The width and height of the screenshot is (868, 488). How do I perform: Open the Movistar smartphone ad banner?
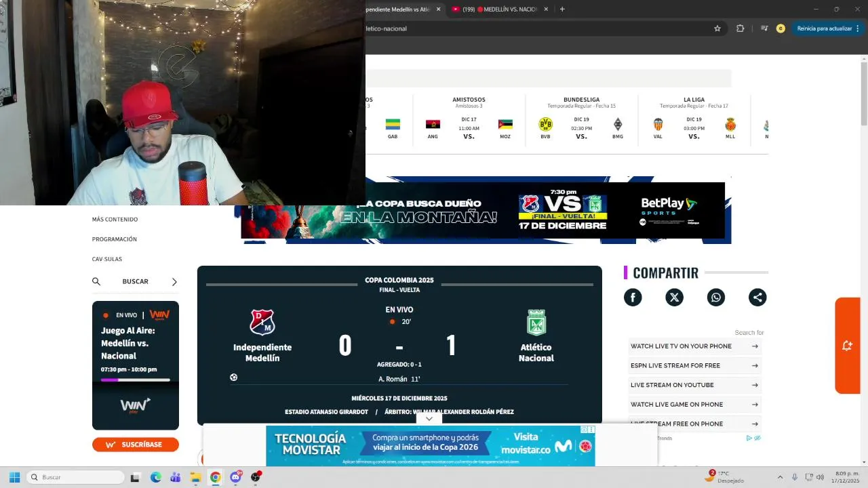tap(431, 445)
